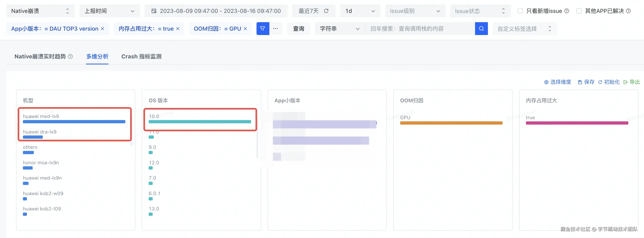The image size is (644, 238).
Task: Click the huawei med-lx9 blue bar
Action: [74, 122]
